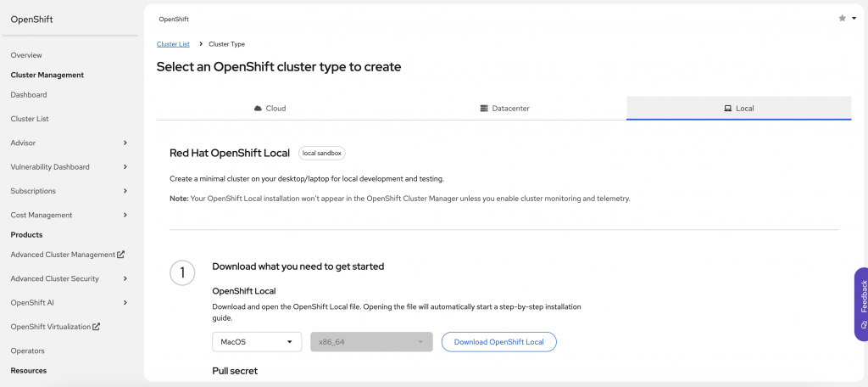Screen dimensions: 868x387
Task: Open the dropdown caret beside the star
Action: tap(854, 19)
